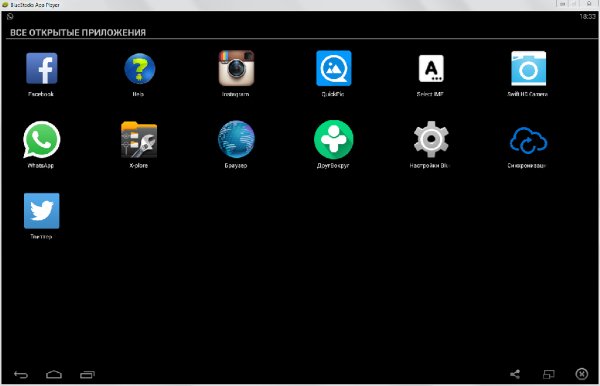Open BlueStacks settings gear icon
The image size is (600, 386).
coord(431,139)
